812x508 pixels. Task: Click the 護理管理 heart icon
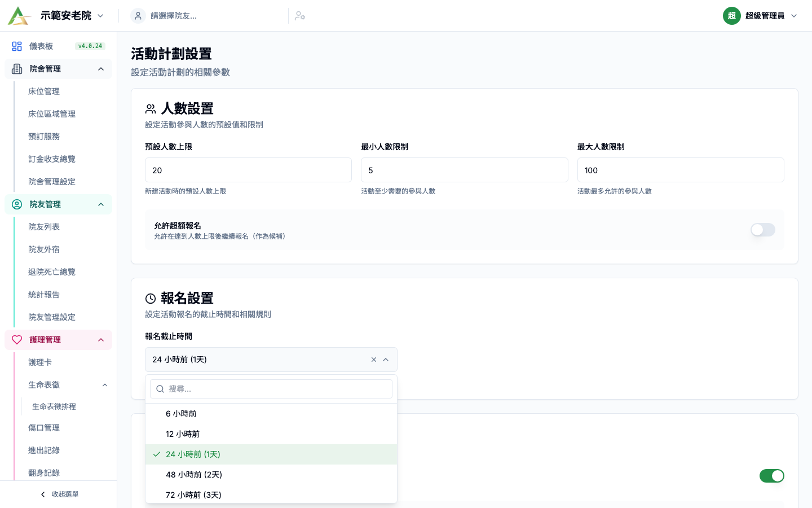click(17, 340)
